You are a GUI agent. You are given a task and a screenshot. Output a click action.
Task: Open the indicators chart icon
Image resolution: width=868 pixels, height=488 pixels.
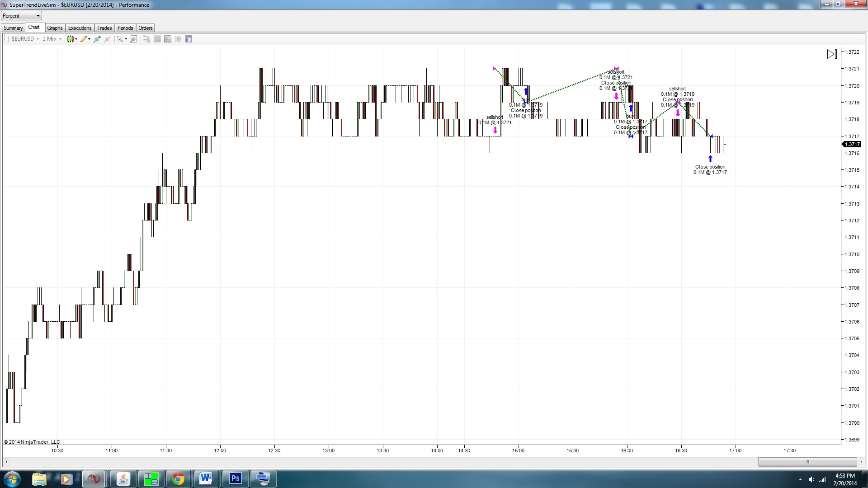[x=168, y=39]
